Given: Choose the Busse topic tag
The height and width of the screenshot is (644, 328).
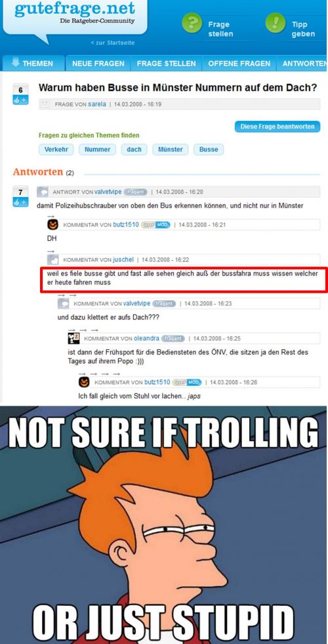Looking at the screenshot, I should 209,150.
